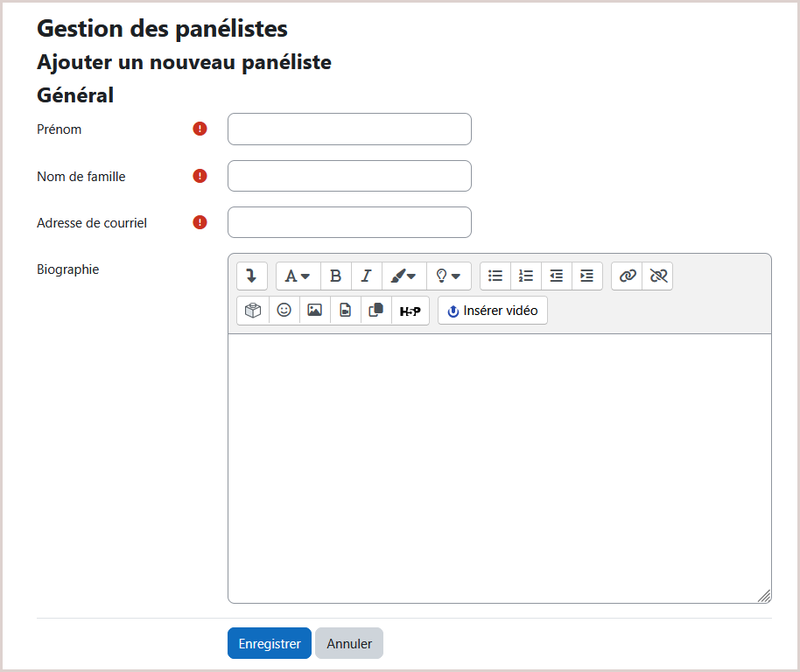Apply bold formatting in Biographie editor
This screenshot has width=800, height=672.
[336, 276]
